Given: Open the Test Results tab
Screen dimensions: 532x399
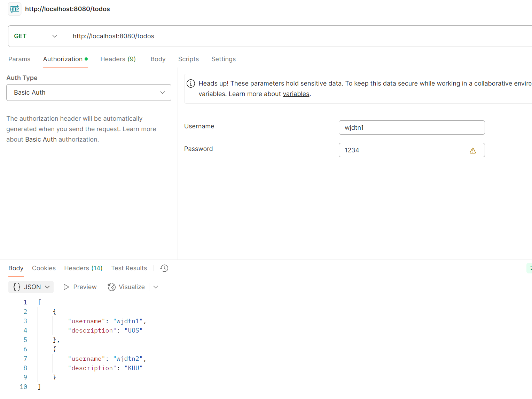Looking at the screenshot, I should pos(129,268).
